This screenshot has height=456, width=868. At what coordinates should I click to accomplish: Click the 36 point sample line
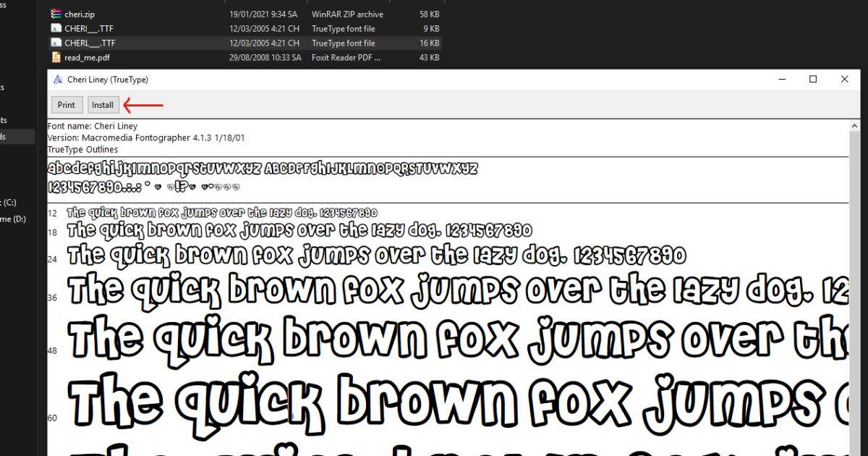[x=458, y=290]
